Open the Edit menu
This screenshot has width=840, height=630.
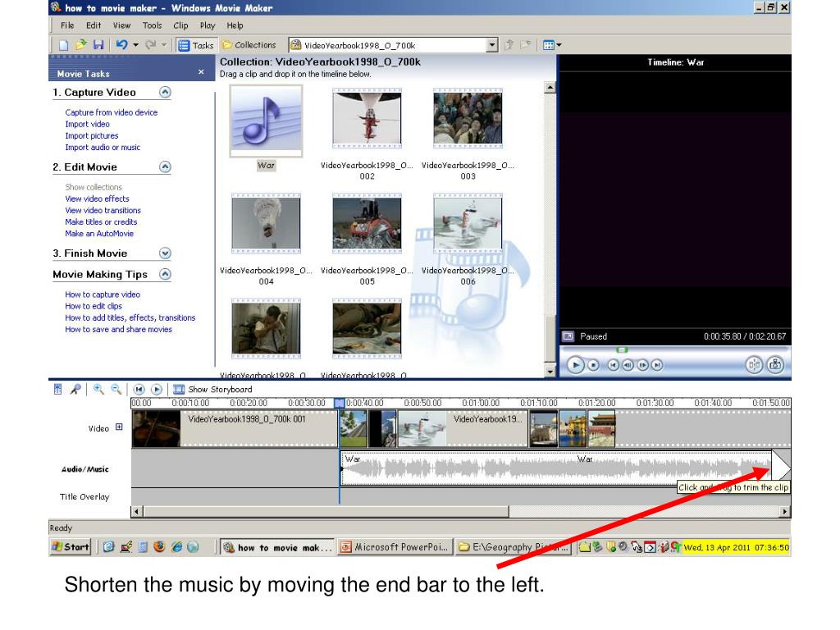[94, 25]
